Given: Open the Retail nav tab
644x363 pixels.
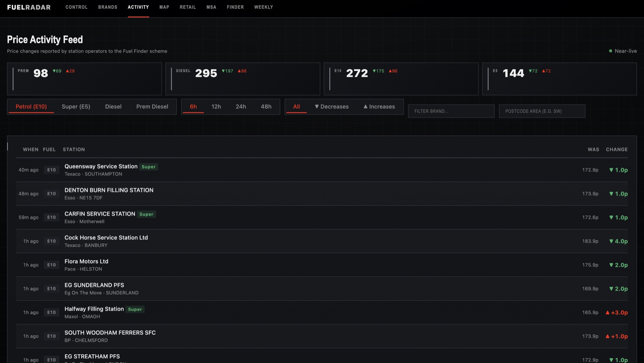Looking at the screenshot, I should coord(188,7).
